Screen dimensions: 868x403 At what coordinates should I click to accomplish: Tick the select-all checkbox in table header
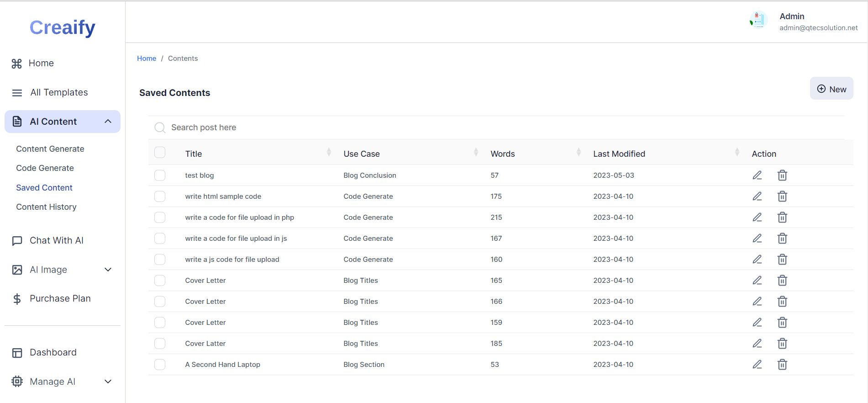tap(160, 153)
